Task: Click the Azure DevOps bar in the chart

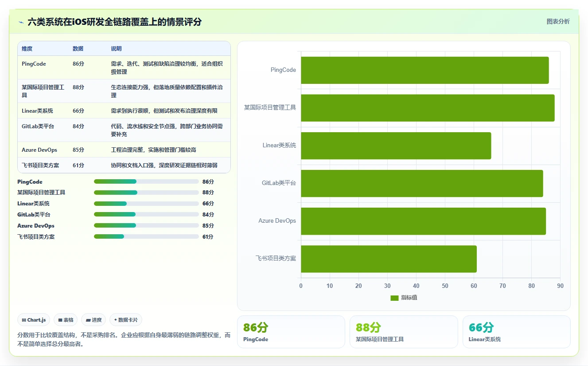Action: (x=423, y=221)
